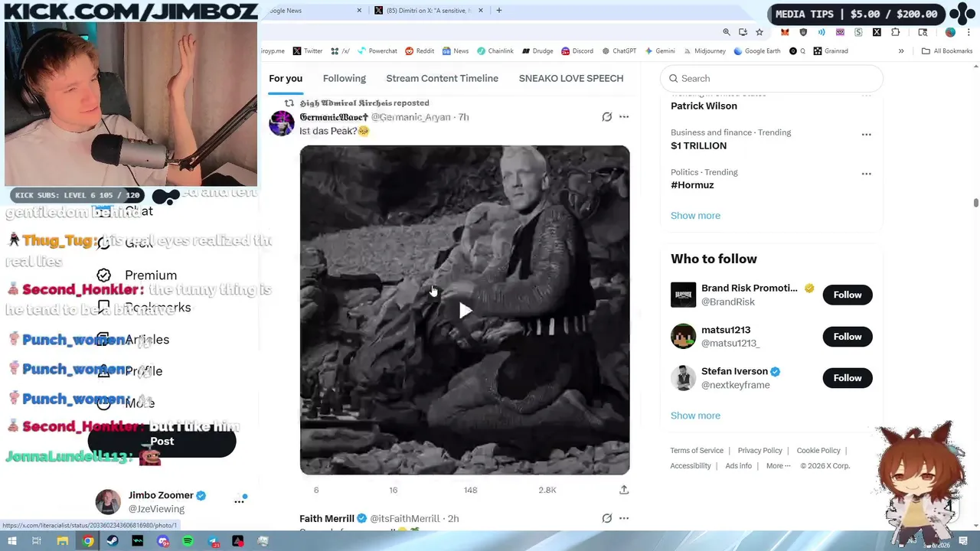Open Spotify from the taskbar

click(188, 542)
